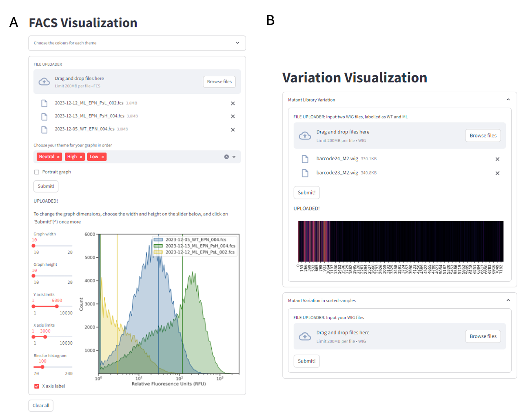Remove the 2023-12-12_ML_EPN_PsL_002.fcs file
Image resolution: width=532 pixels, height=420 pixels.
233,104
